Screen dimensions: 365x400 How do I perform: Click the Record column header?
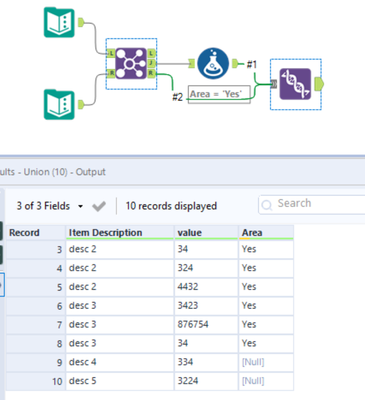36,232
